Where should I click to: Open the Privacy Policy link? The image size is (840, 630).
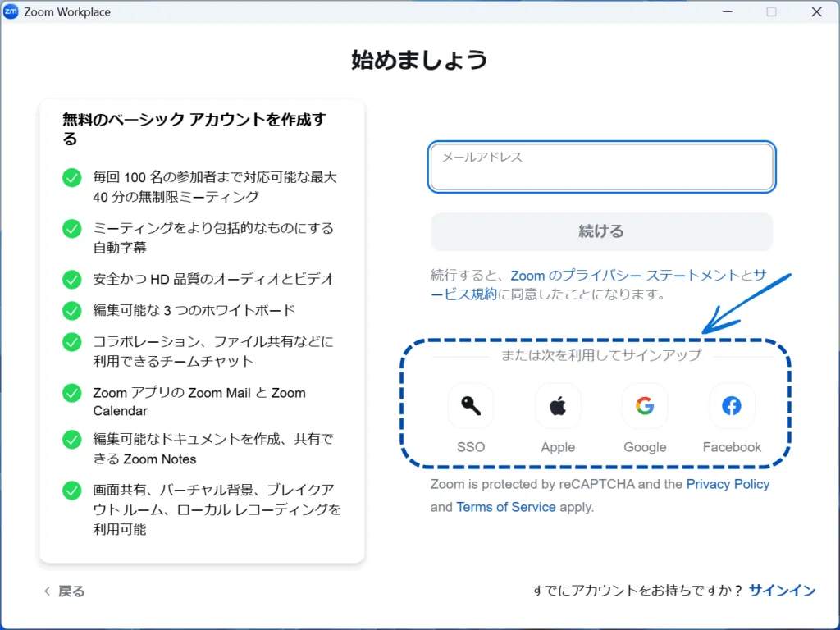point(728,484)
